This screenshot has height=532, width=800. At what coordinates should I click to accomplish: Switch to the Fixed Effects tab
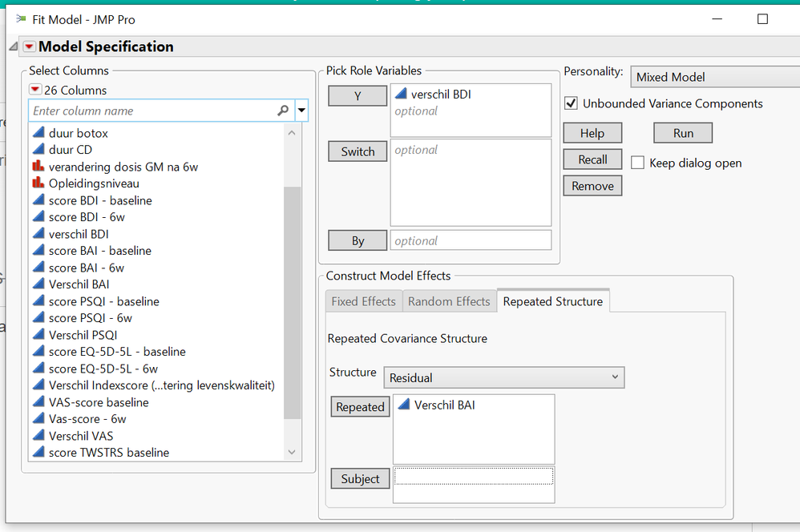pos(362,301)
